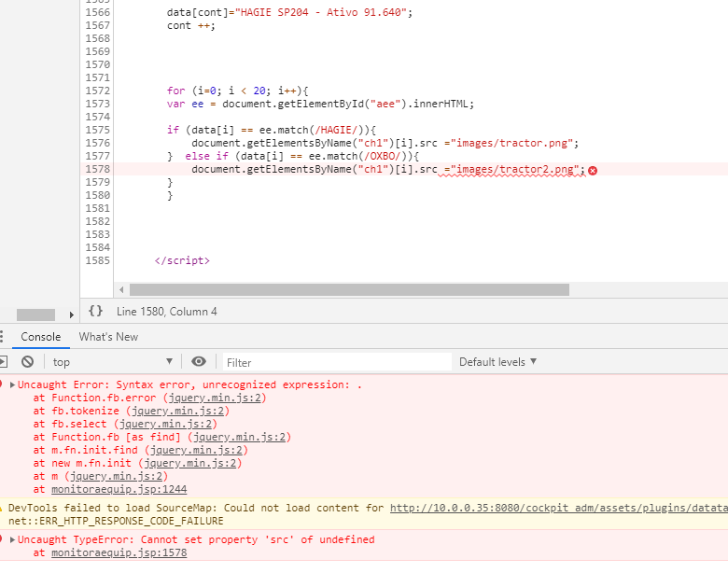The width and height of the screenshot is (728, 587).
Task: Click the 'Line 1580, Column 4' status text
Action: click(167, 312)
